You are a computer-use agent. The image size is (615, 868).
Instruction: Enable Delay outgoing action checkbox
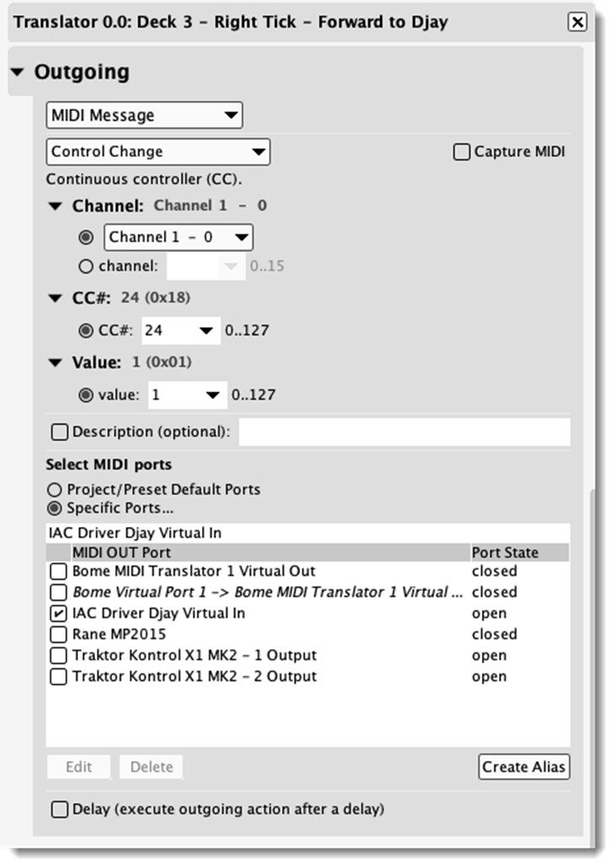[x=60, y=810]
